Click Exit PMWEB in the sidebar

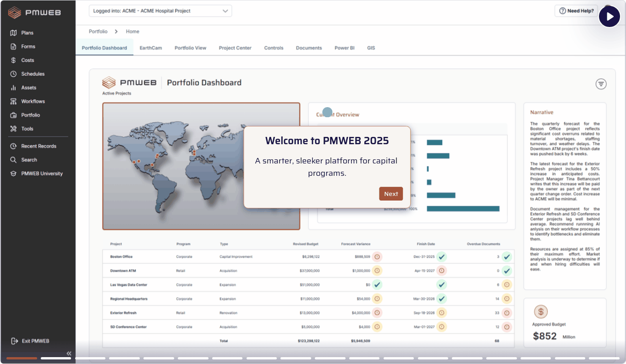click(x=35, y=341)
